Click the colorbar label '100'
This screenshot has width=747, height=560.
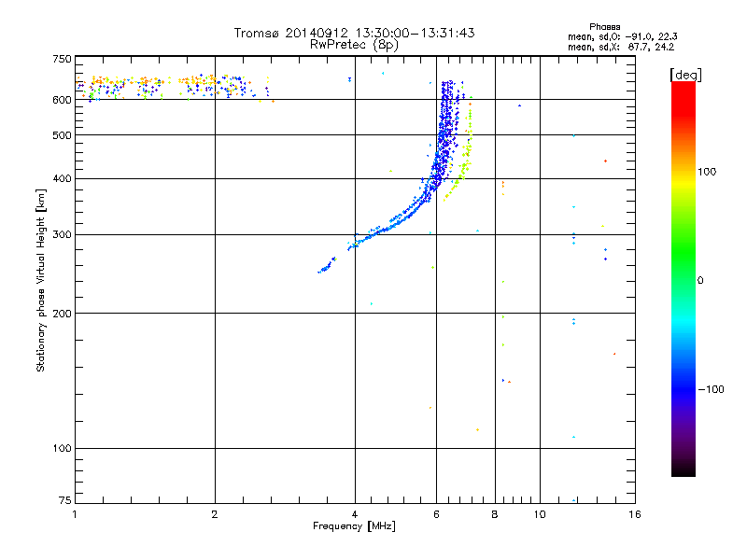(x=707, y=172)
